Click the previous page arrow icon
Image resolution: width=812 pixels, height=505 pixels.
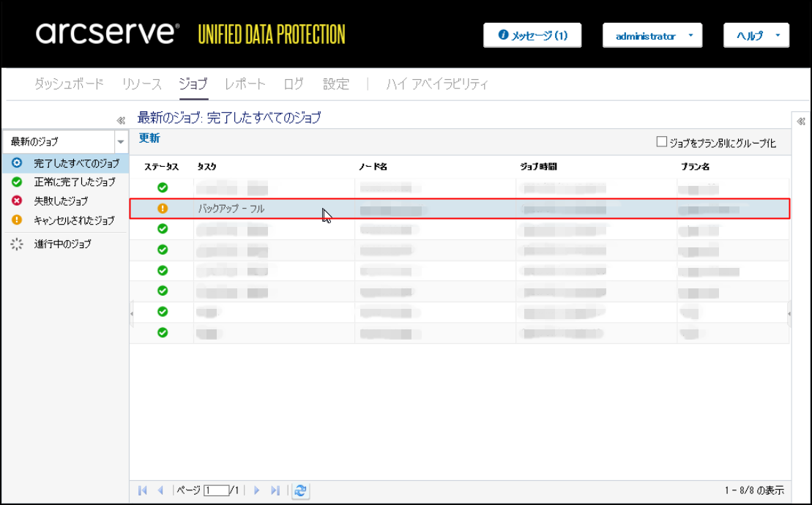[160, 490]
